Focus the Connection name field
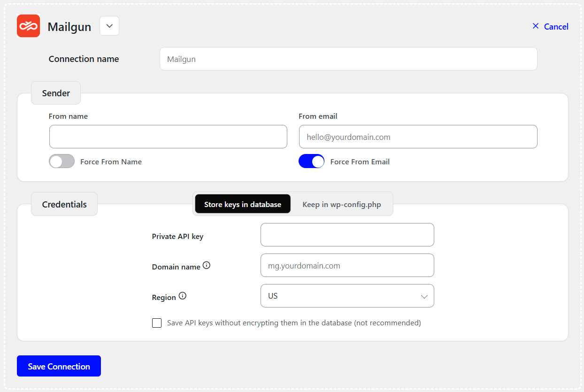This screenshot has width=584, height=392. pos(348,59)
